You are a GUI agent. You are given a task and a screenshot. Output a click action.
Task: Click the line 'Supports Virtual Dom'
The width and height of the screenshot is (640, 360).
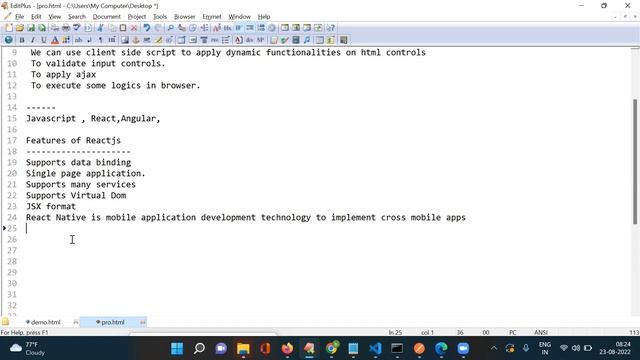(x=76, y=196)
